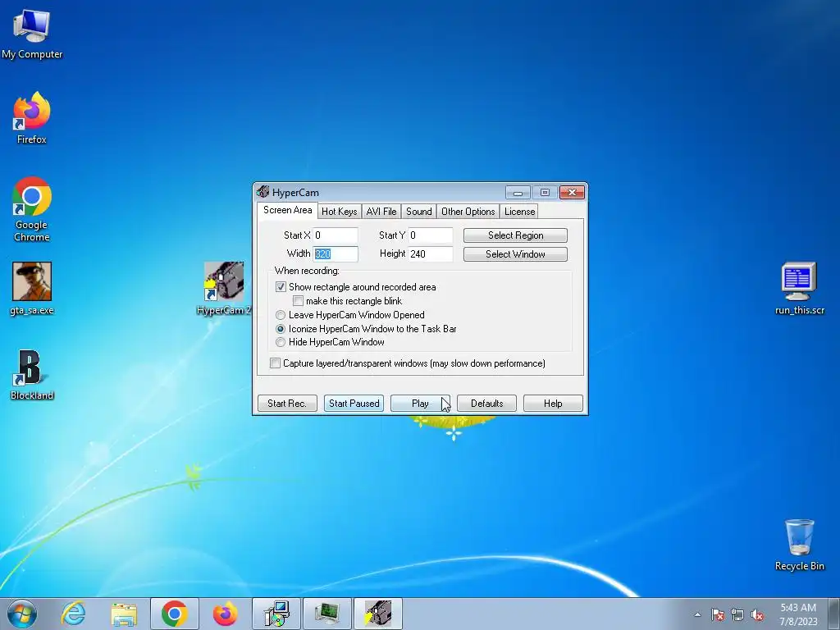Image resolution: width=840 pixels, height=630 pixels.
Task: Close the HyperCam window
Action: coord(572,192)
